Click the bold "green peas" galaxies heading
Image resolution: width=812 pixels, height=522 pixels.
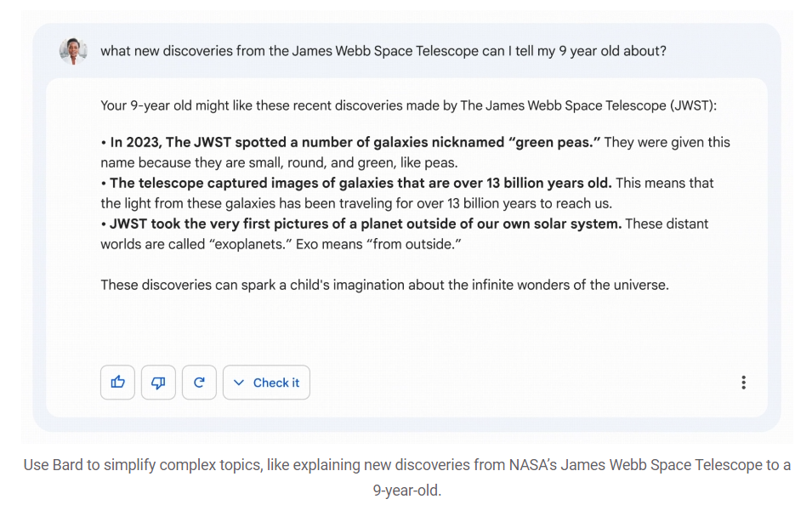coord(353,142)
